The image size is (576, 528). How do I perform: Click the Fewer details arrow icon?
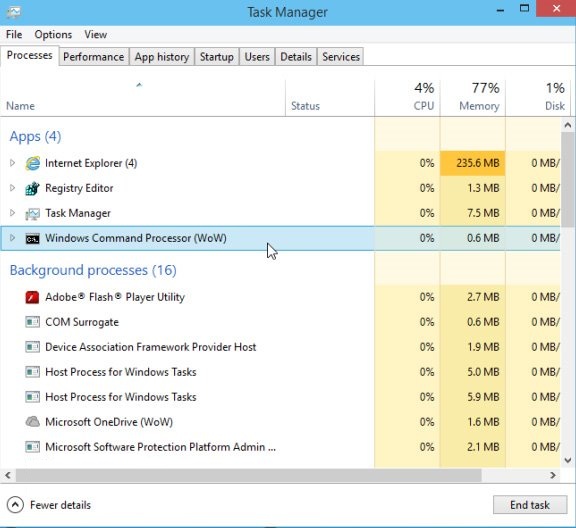(x=15, y=505)
